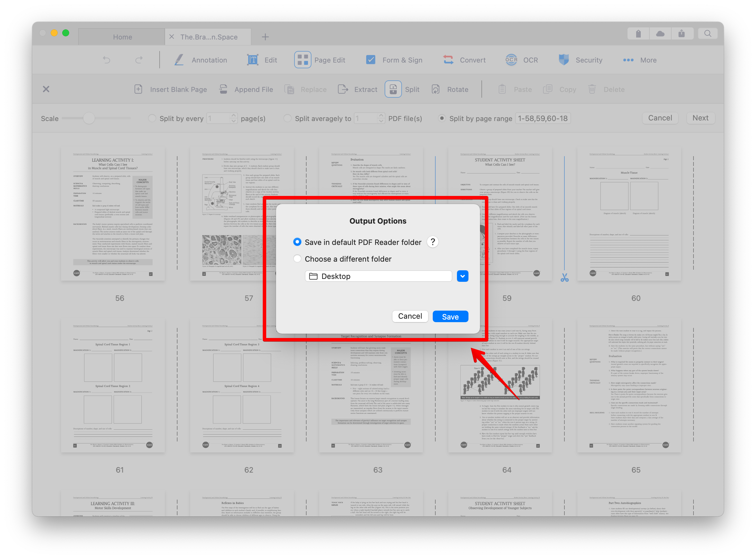This screenshot has width=756, height=559.
Task: Click Cancel in Output Options dialog
Action: click(x=410, y=316)
